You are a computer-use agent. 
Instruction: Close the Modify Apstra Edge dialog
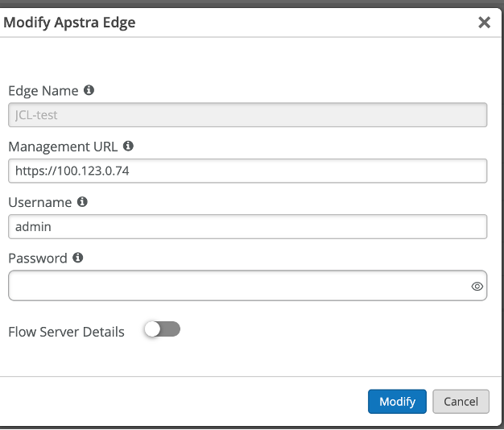[x=484, y=23]
